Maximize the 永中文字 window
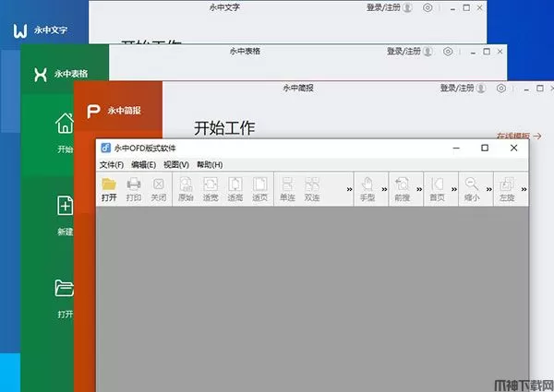The height and width of the screenshot is (392, 554). point(466,7)
